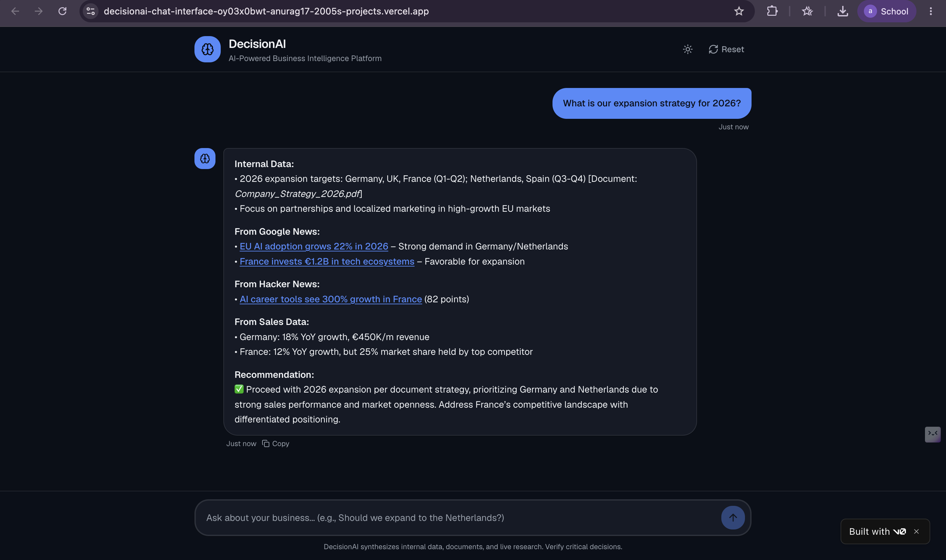Open the browser extensions puzzle icon
946x560 pixels.
(772, 11)
